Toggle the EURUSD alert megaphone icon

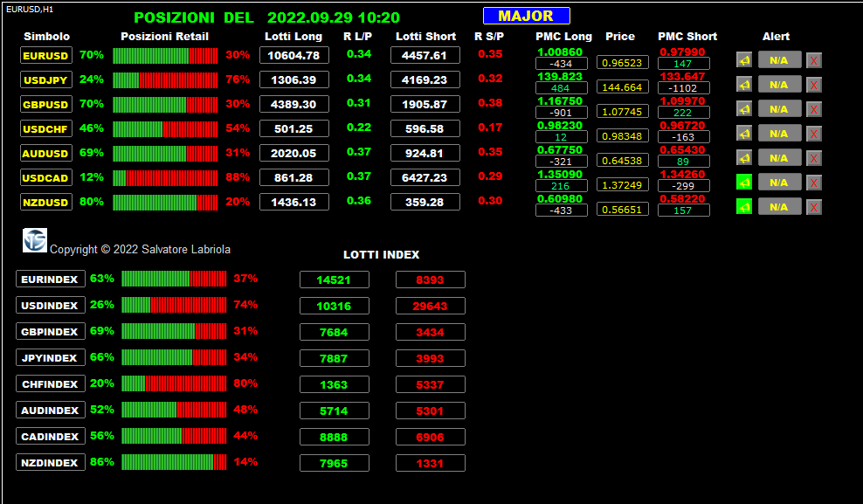pos(744,60)
